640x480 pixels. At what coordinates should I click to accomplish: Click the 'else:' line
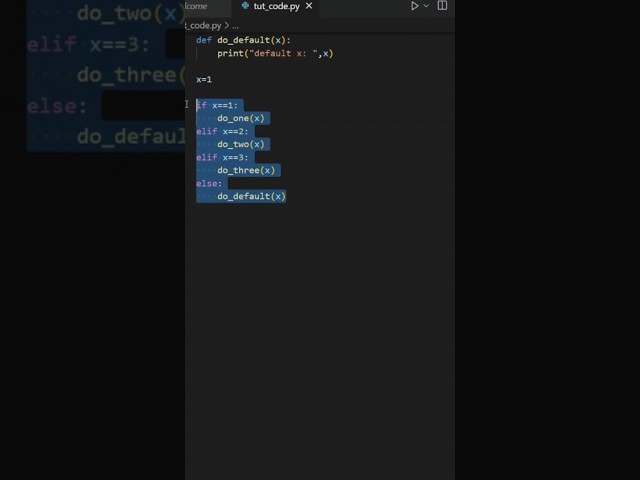[209, 184]
